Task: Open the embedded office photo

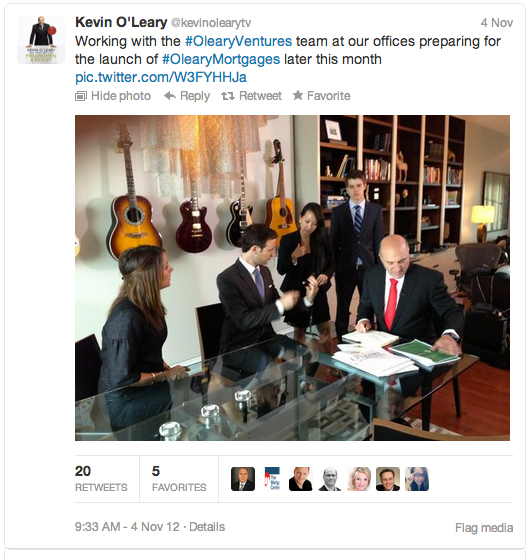Action: click(x=292, y=278)
